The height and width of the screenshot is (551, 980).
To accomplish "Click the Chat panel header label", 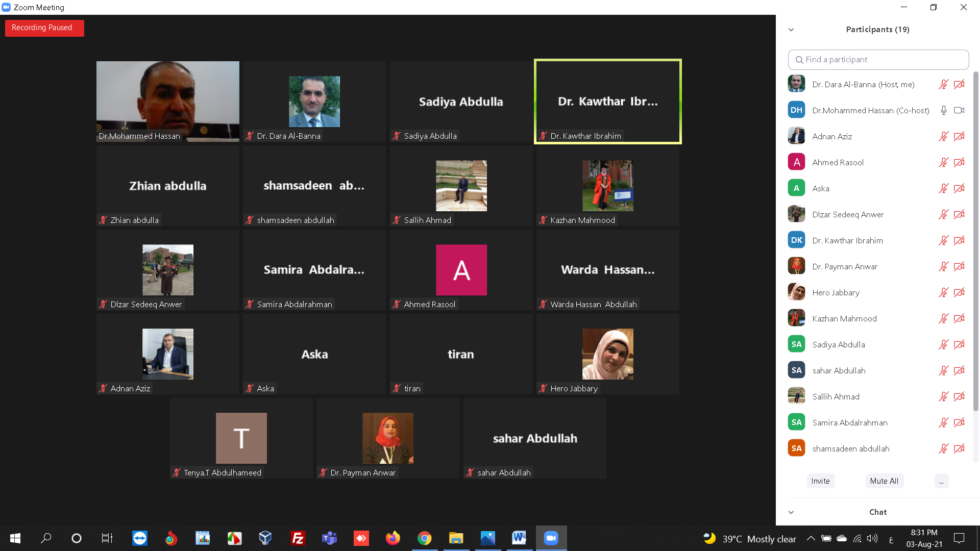I will point(878,512).
